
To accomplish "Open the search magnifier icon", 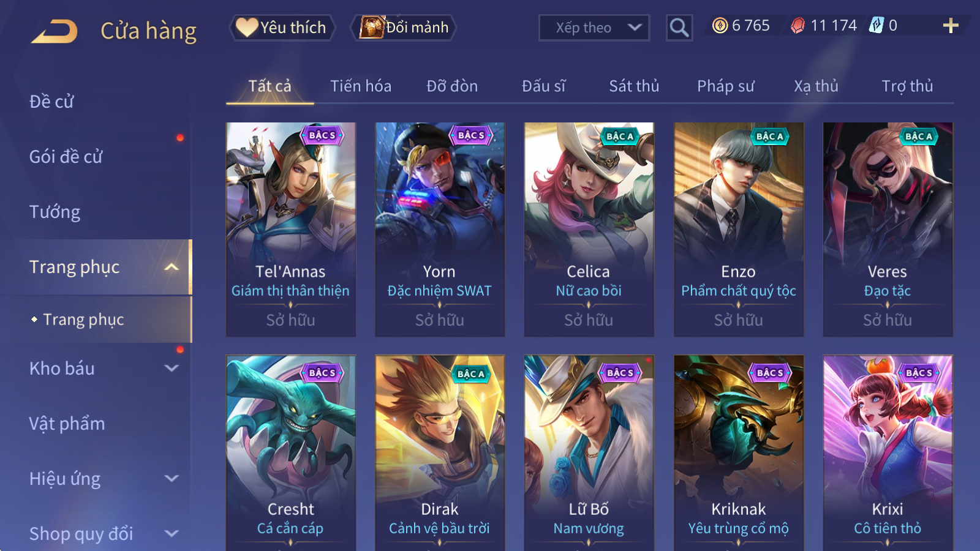I will tap(679, 28).
